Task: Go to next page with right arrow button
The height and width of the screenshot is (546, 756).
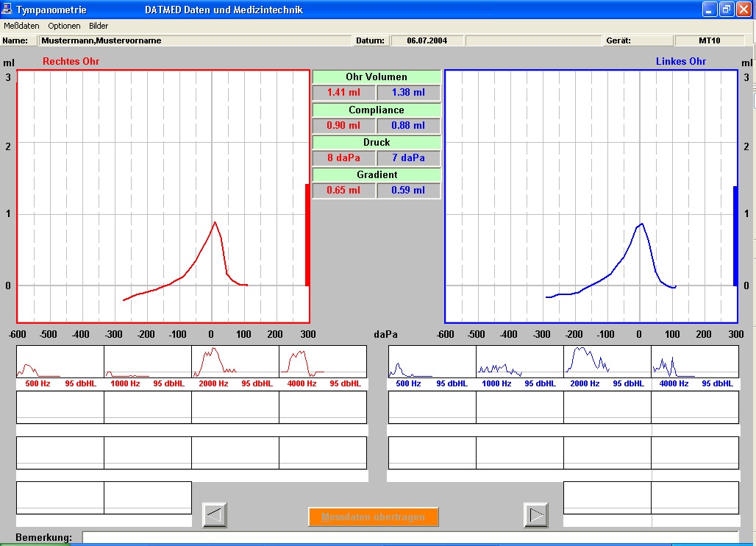Action: (x=535, y=515)
